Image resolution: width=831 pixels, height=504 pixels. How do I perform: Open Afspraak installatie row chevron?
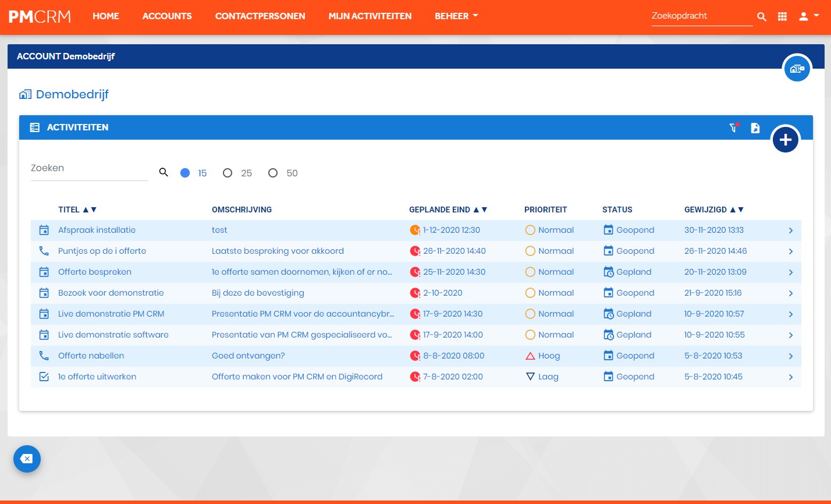pyautogui.click(x=791, y=230)
